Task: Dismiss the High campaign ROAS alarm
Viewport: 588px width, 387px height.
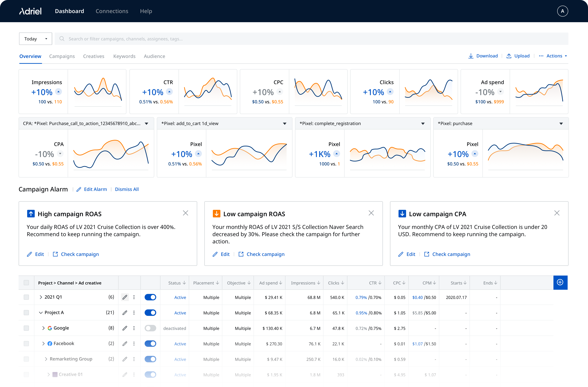Action: pyautogui.click(x=186, y=213)
